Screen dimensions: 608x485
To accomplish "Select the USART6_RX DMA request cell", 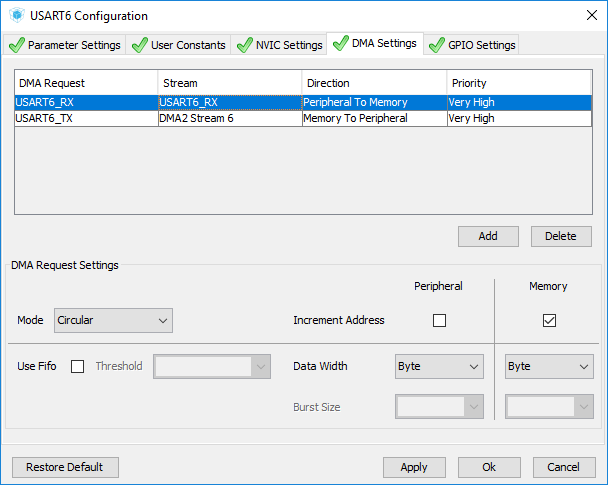I will (x=86, y=102).
